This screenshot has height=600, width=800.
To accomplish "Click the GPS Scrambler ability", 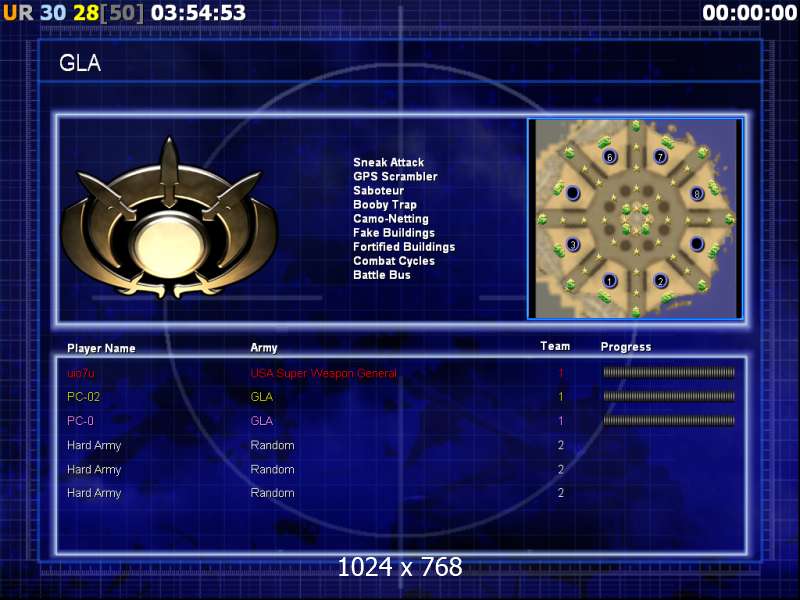I will tap(395, 177).
